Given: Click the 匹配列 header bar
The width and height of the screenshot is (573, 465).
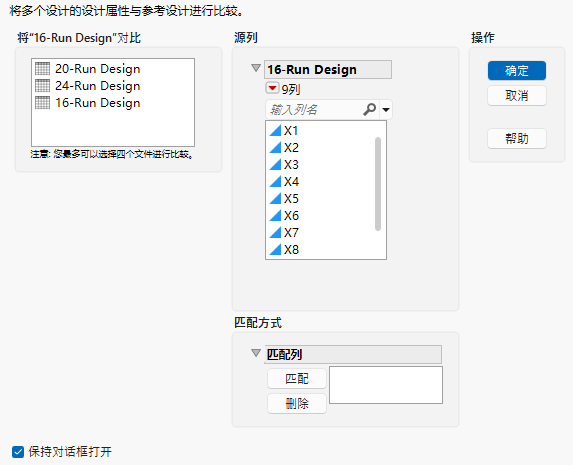Looking at the screenshot, I should 353,354.
